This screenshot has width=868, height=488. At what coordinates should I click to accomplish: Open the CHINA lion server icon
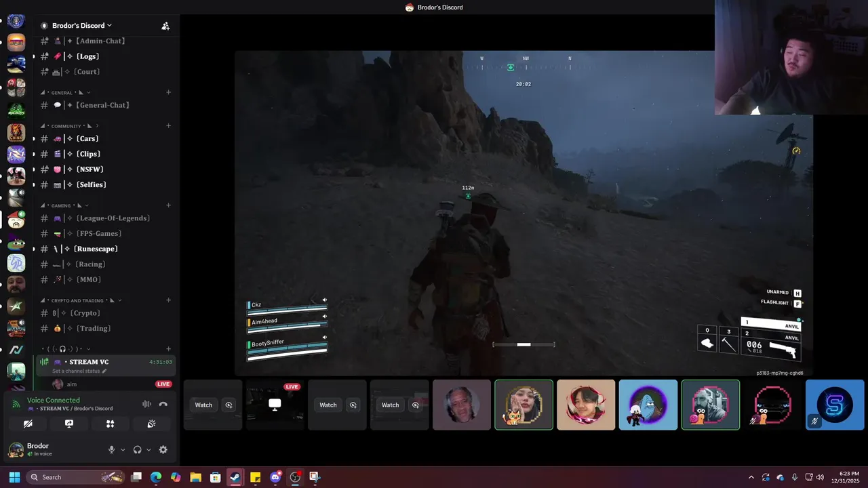[16, 132]
